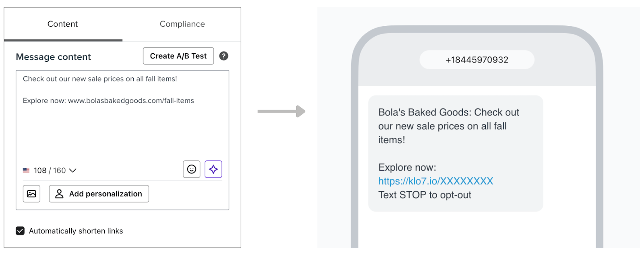Click the person icon on Add personalization
644x254 pixels.
coord(60,194)
